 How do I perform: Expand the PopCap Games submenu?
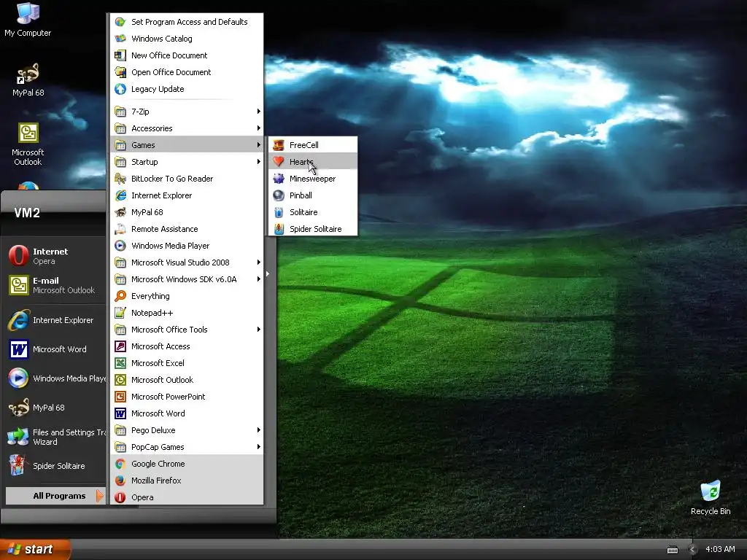[x=187, y=447]
